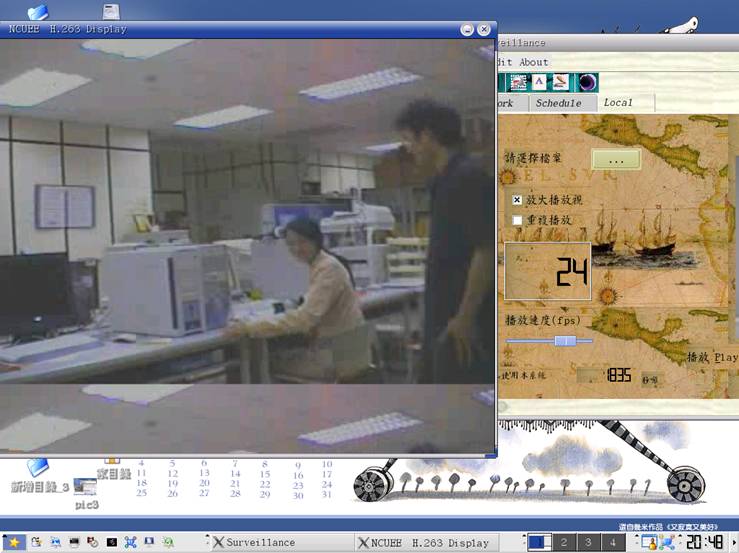Click the film clapper toolbar icon
The width and height of the screenshot is (739, 553).
(518, 83)
